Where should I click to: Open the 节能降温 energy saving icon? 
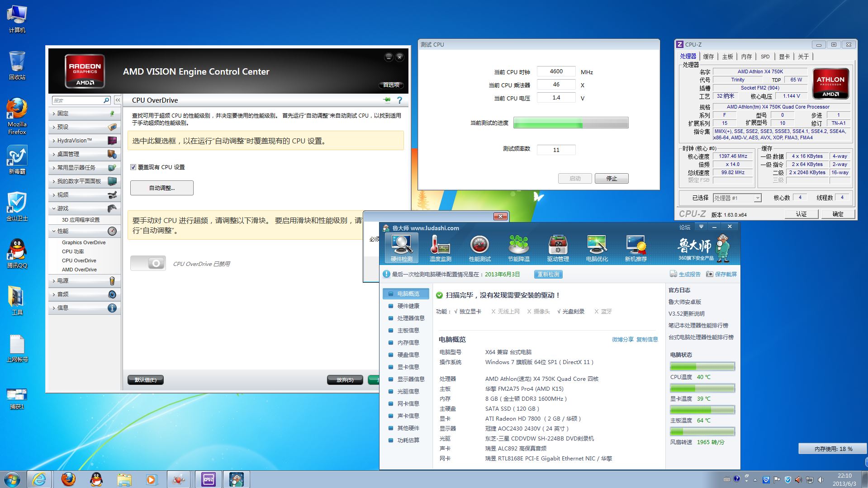click(518, 248)
